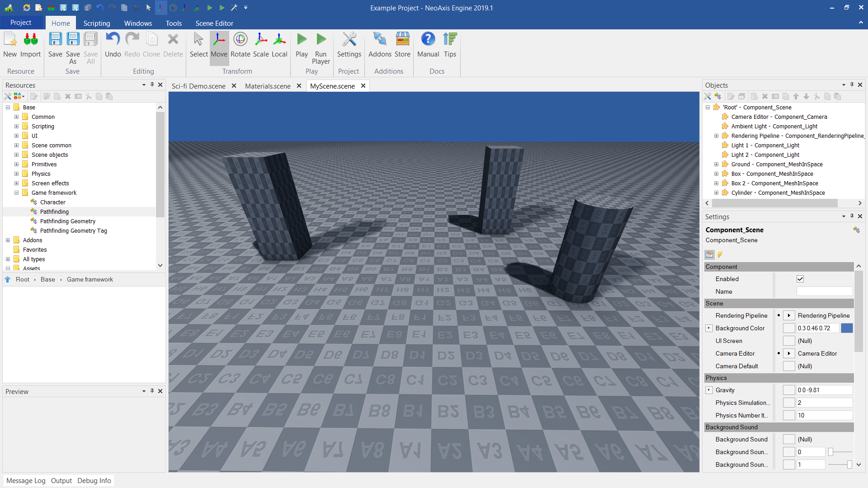
Task: Click the reference box beside Camera Default
Action: click(x=789, y=366)
